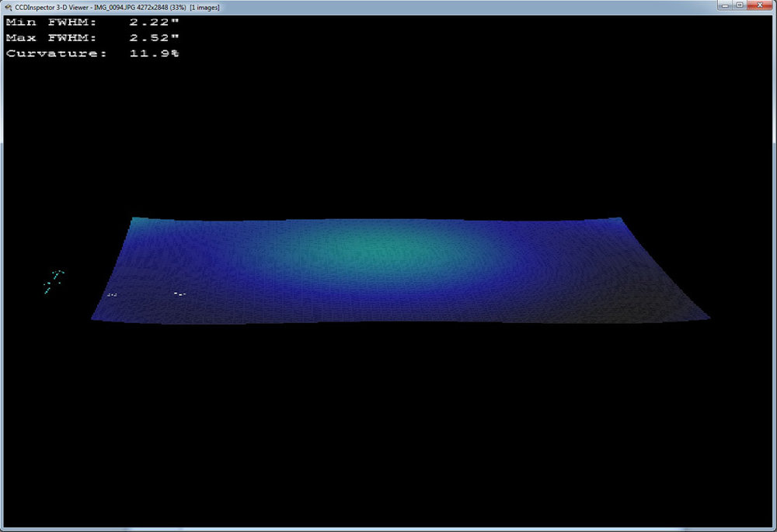777x532 pixels.
Task: Click the tiny label on the surface's lower-left area
Action: coord(110,294)
